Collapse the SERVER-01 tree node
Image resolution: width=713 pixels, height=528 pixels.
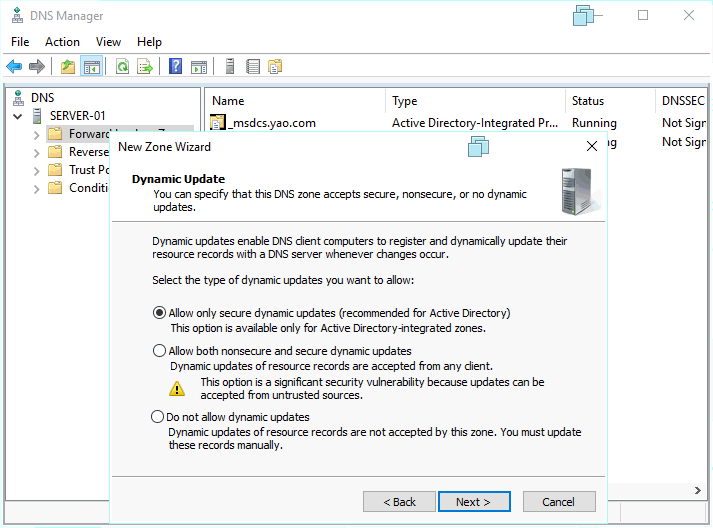coord(18,116)
